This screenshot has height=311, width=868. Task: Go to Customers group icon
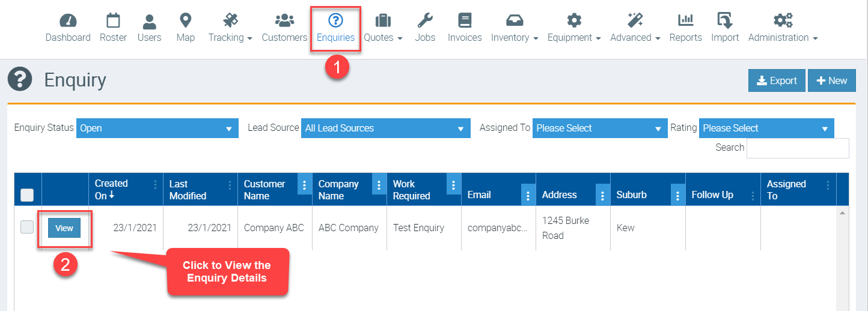point(284,21)
